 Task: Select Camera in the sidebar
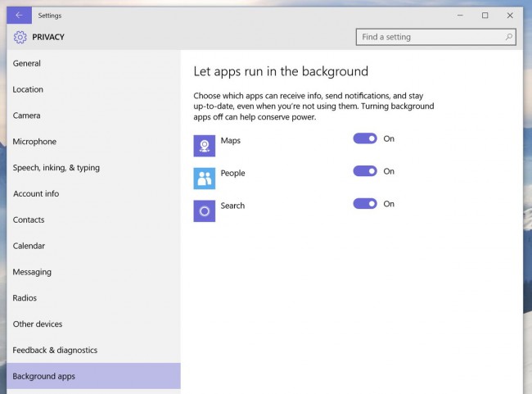coord(93,115)
